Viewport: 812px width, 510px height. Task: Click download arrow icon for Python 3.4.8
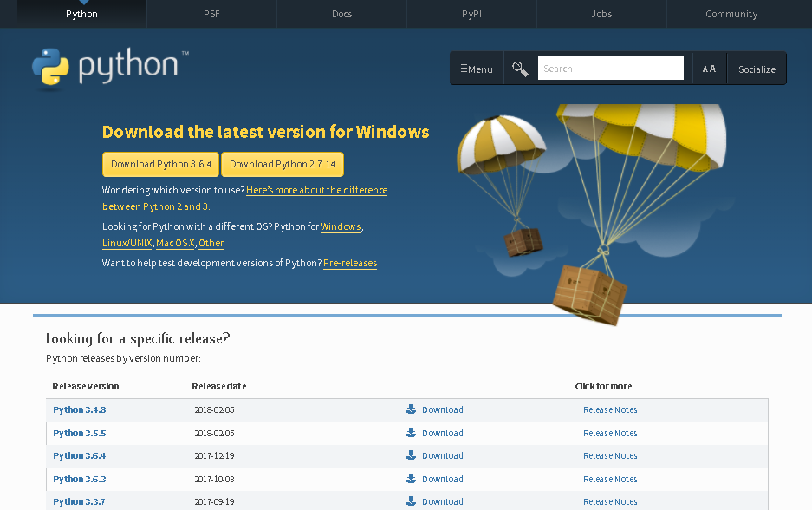[x=412, y=409]
